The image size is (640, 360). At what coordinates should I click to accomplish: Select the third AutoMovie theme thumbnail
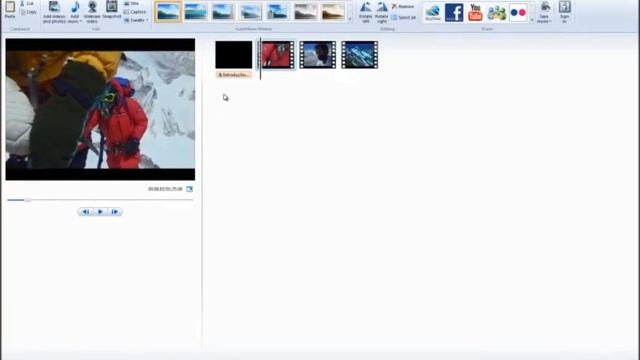point(223,12)
